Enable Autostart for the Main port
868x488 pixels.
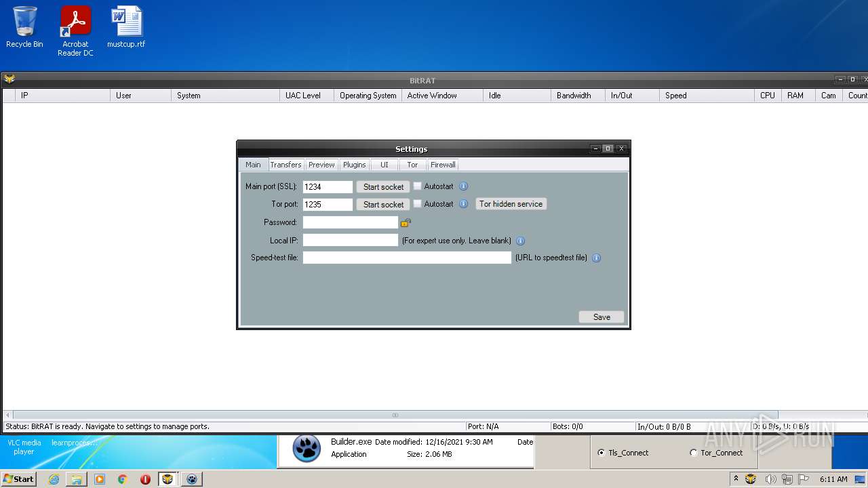coord(418,186)
